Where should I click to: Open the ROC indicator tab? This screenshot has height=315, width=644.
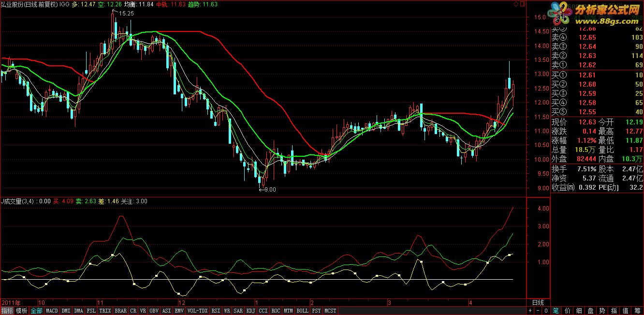(x=276, y=311)
